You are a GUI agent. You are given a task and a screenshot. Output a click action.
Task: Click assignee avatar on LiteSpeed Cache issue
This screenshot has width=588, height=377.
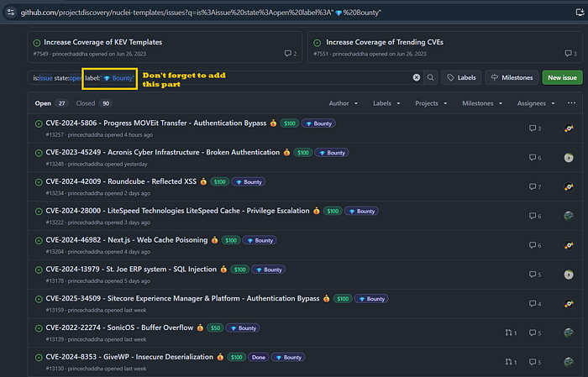point(569,217)
